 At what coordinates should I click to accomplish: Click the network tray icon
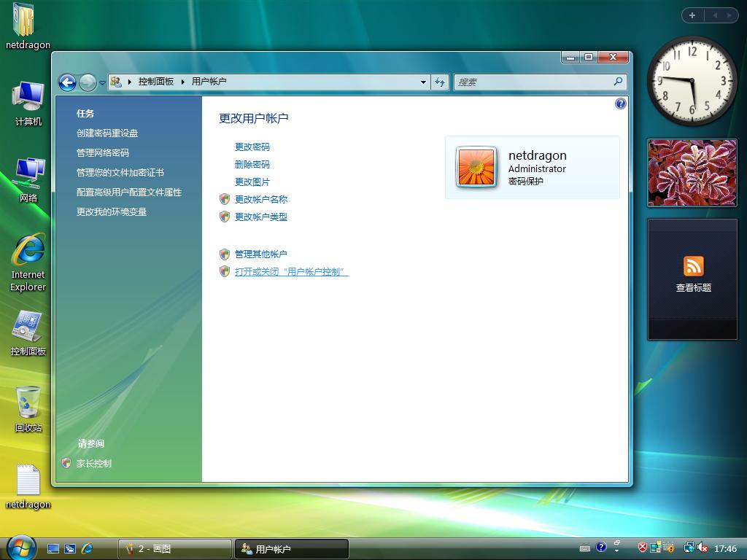coord(689,548)
